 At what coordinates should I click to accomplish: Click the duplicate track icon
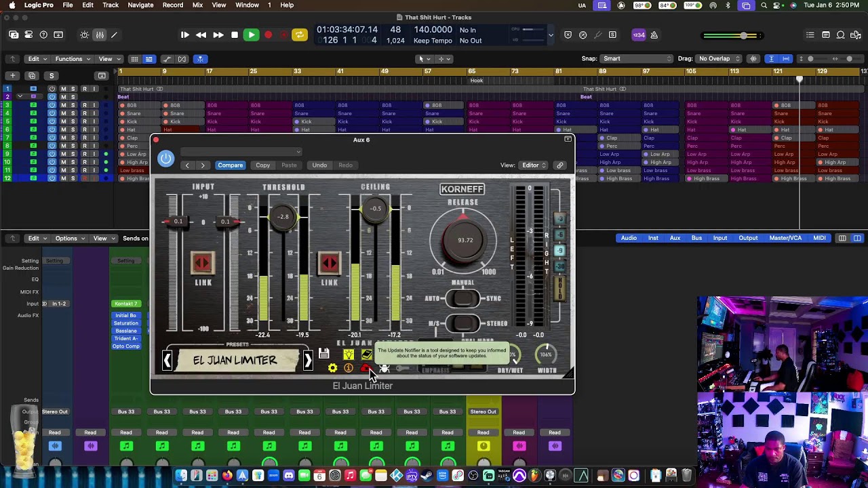32,75
